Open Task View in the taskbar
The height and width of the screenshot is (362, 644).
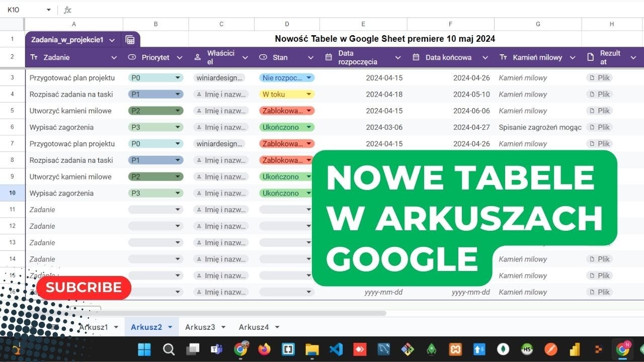[x=193, y=349]
